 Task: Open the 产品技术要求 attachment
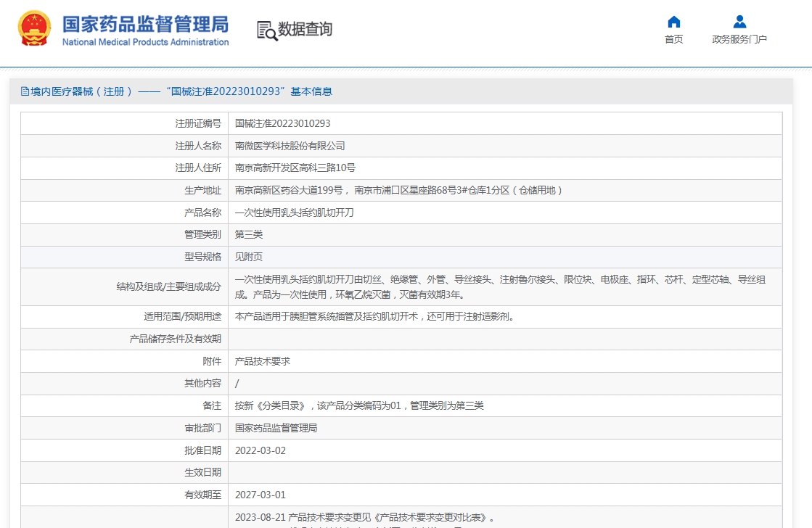(263, 361)
